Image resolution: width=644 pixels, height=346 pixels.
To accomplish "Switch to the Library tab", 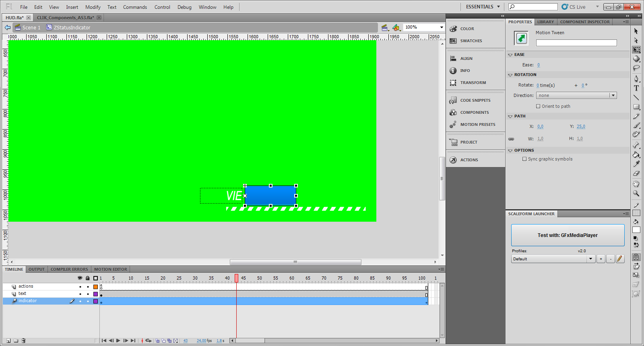I will pos(545,22).
